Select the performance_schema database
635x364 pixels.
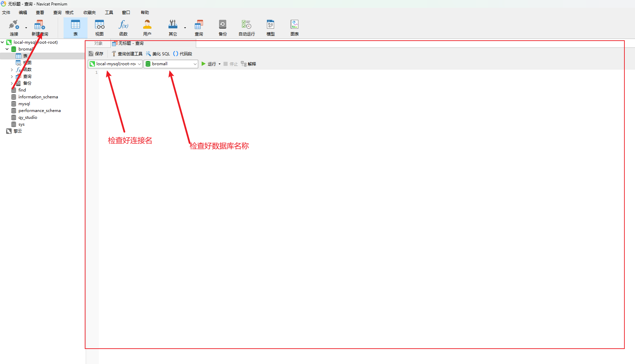click(x=40, y=111)
